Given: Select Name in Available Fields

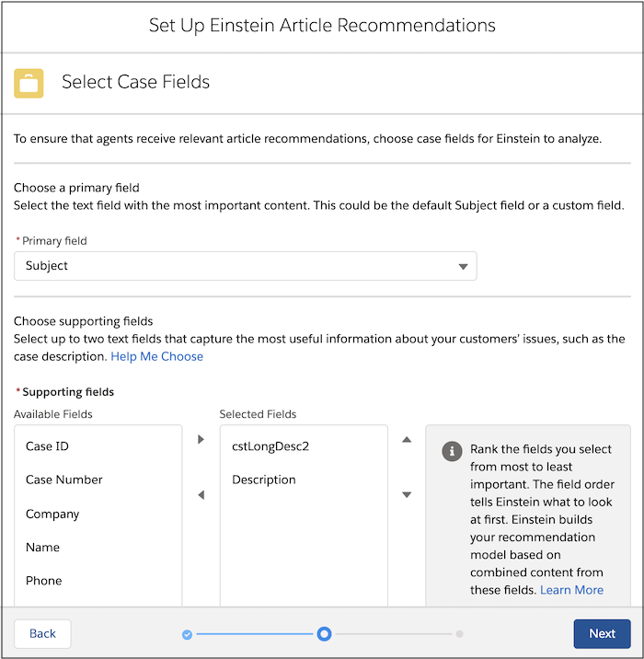Looking at the screenshot, I should tap(98, 548).
